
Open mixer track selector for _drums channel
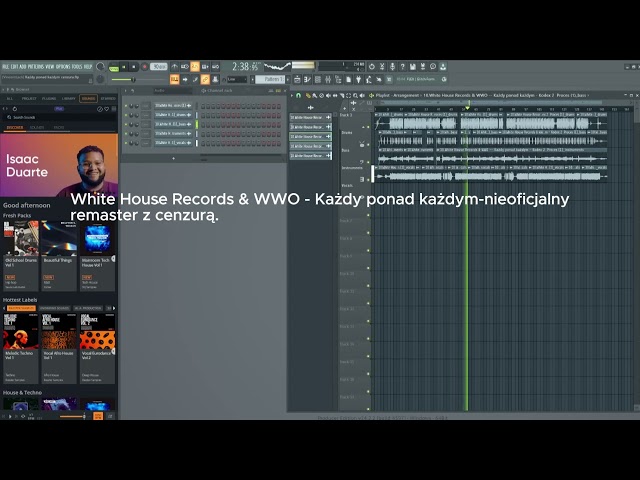tap(146, 115)
